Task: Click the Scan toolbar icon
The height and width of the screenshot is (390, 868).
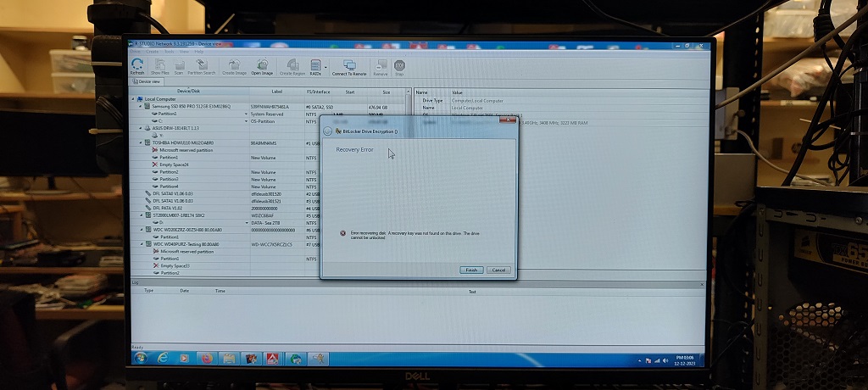Action: coord(179,66)
